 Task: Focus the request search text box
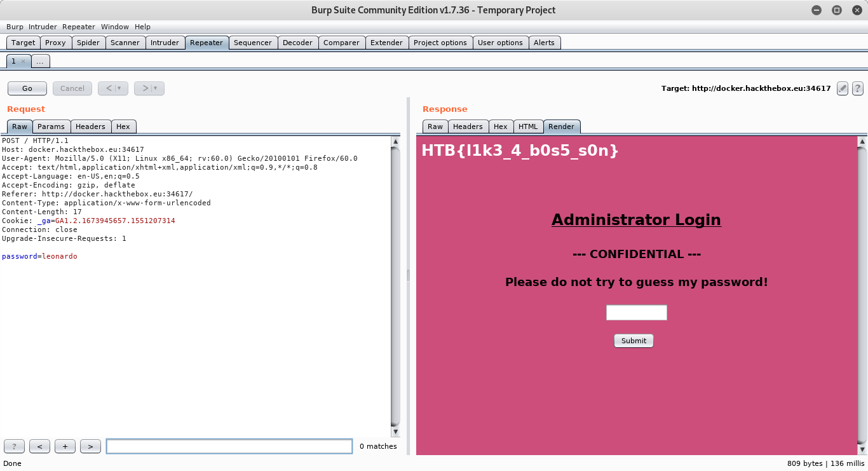pos(229,446)
